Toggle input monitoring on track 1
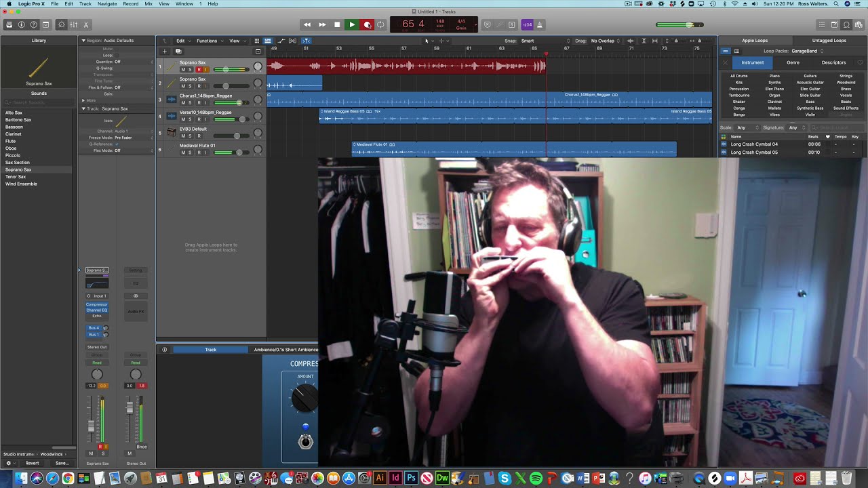The height and width of the screenshot is (488, 868). tap(205, 70)
